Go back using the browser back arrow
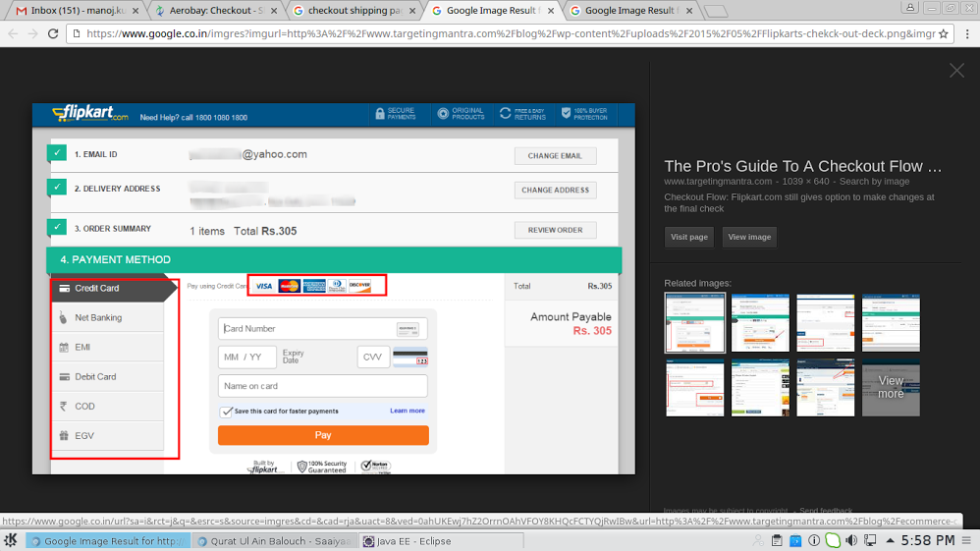Image resolution: width=980 pixels, height=551 pixels. click(x=13, y=33)
